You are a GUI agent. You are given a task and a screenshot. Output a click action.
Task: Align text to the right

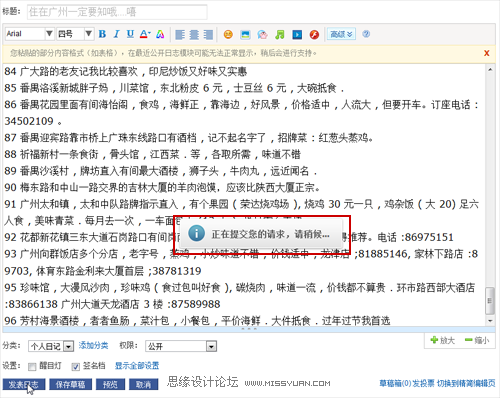(x=208, y=34)
